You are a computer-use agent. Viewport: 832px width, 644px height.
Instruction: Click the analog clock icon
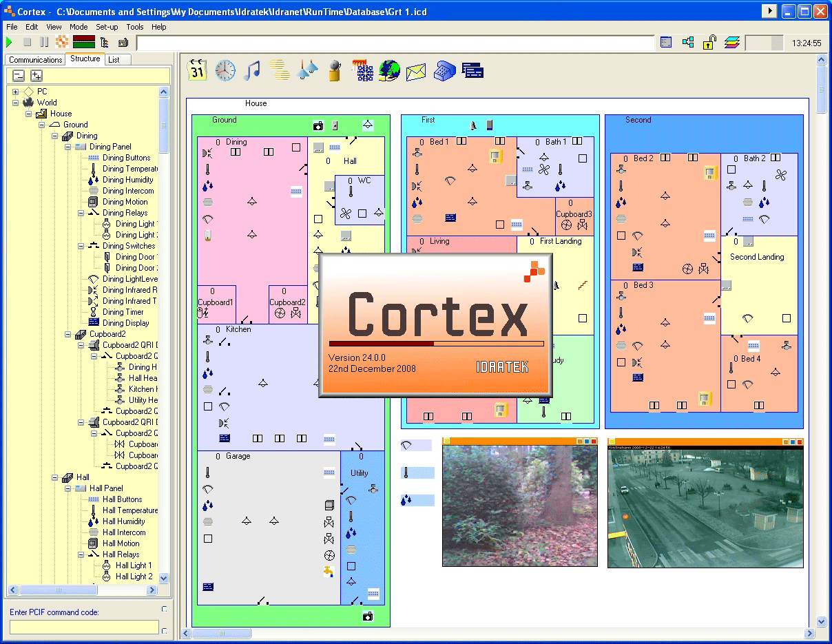[x=225, y=70]
